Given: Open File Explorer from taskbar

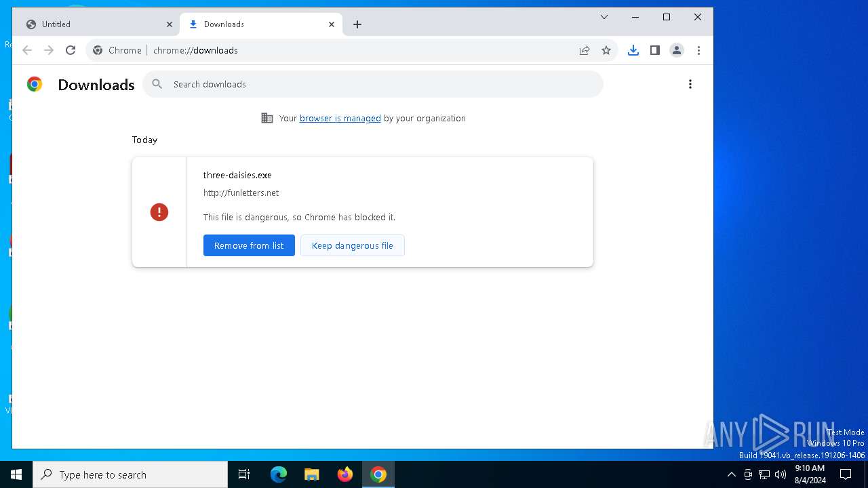Looking at the screenshot, I should [312, 474].
